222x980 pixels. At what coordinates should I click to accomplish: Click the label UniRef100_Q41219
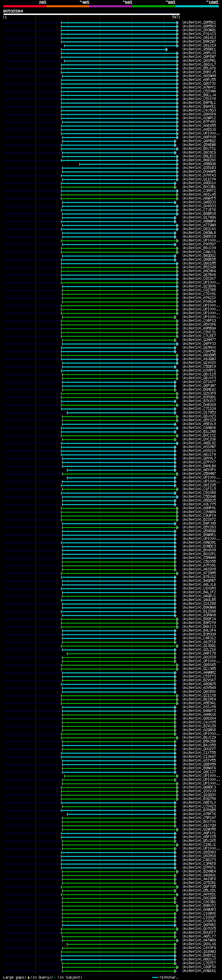(x=199, y=45)
